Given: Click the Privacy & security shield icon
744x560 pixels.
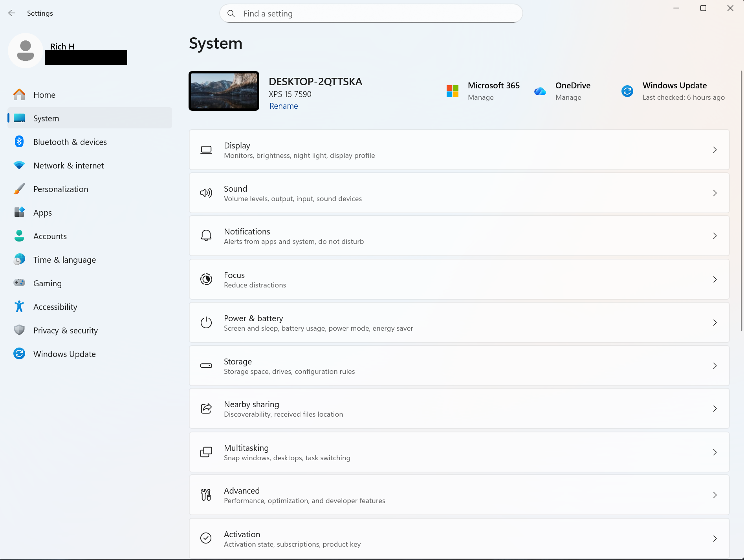Looking at the screenshot, I should (19, 330).
